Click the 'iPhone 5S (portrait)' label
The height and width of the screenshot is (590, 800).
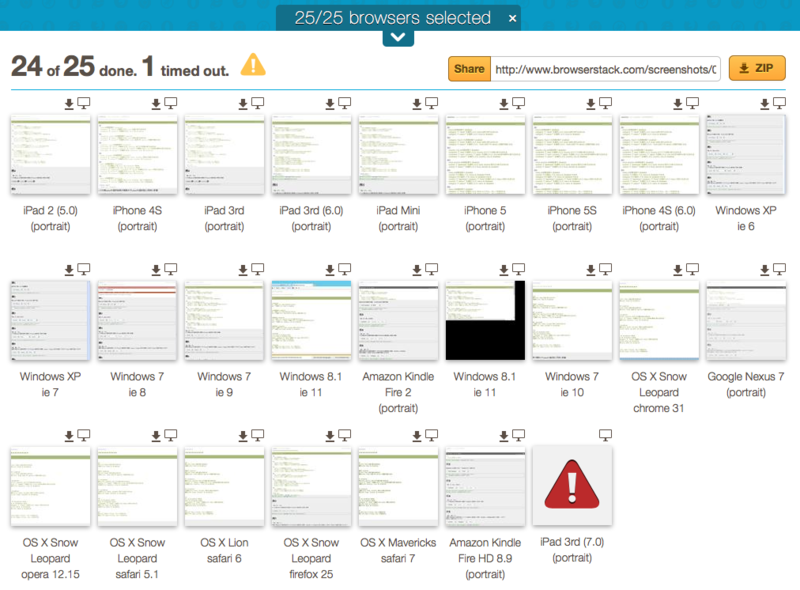click(x=572, y=218)
